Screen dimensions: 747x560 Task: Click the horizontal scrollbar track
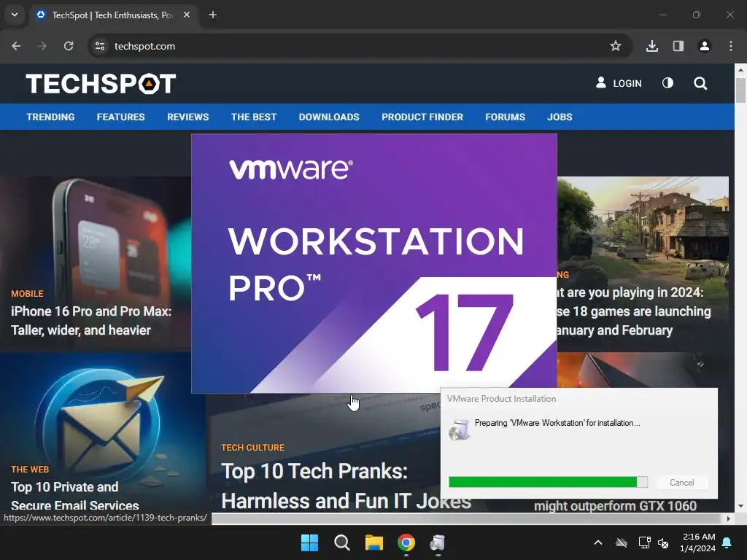click(x=467, y=518)
